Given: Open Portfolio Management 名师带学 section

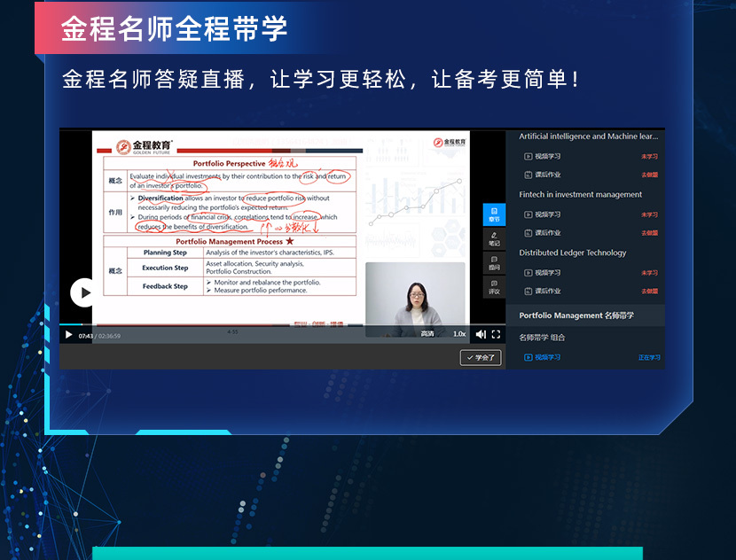Looking at the screenshot, I should click(576, 315).
